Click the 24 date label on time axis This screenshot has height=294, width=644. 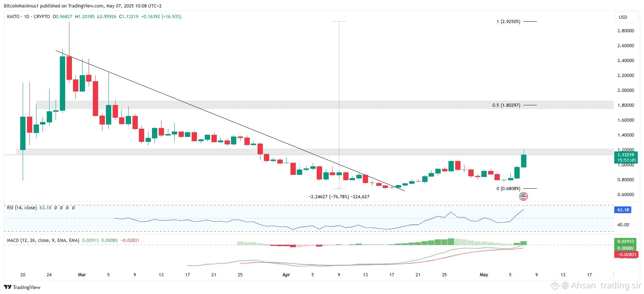49,275
